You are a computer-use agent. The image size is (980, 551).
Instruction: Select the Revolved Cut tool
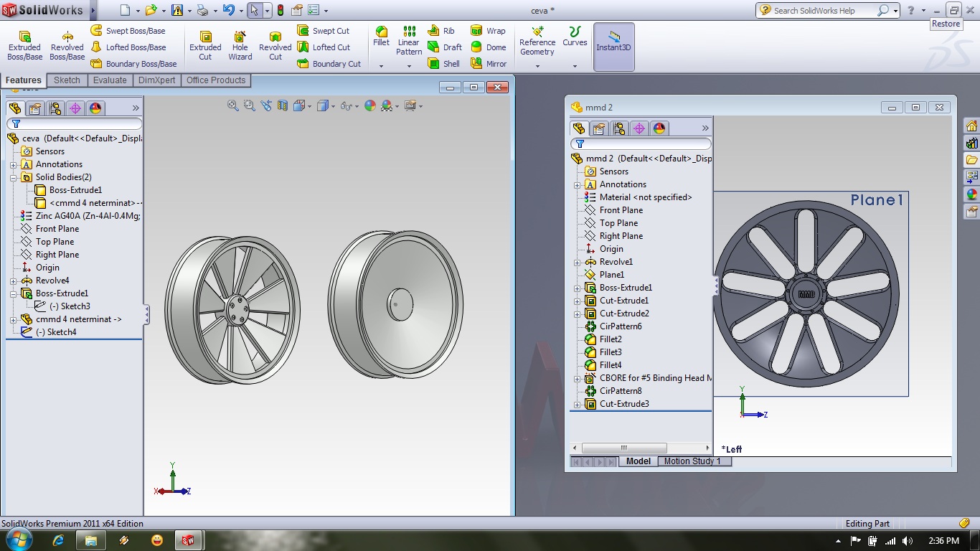click(275, 46)
